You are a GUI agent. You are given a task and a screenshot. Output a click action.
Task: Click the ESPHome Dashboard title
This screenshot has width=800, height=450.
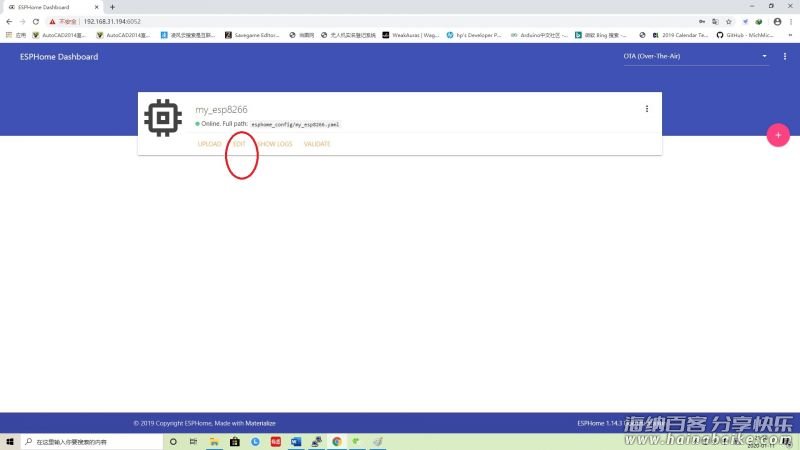(59, 57)
